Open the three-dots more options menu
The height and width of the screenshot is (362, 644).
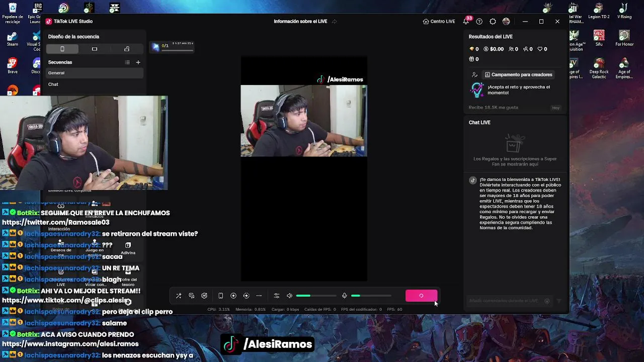pyautogui.click(x=259, y=296)
